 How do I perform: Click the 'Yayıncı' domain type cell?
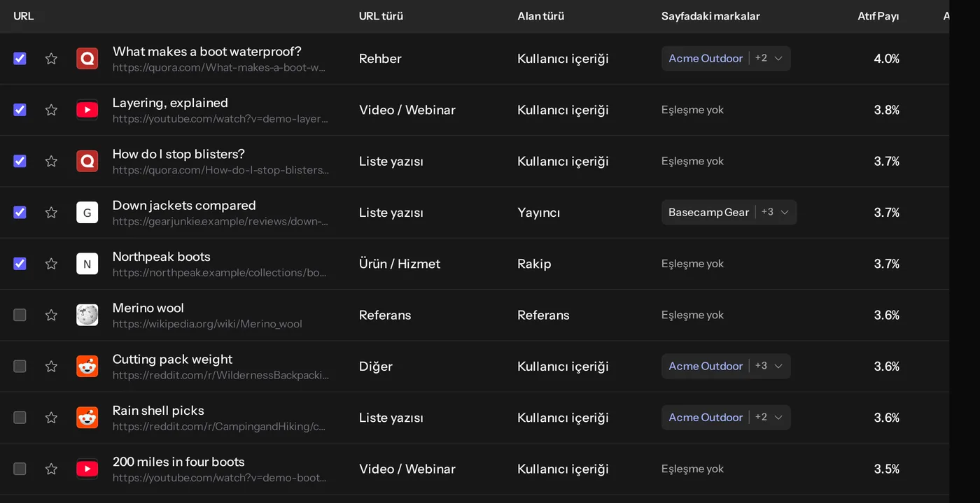point(539,213)
